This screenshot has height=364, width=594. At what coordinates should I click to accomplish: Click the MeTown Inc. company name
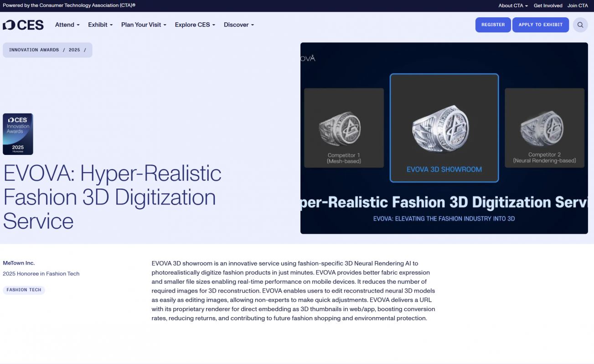pos(19,263)
